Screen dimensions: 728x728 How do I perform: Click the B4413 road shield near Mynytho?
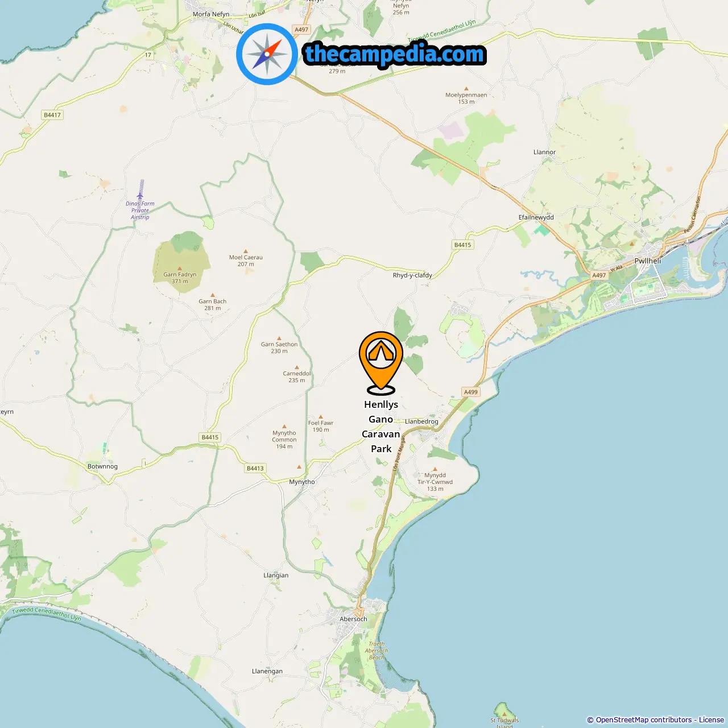coord(255,468)
